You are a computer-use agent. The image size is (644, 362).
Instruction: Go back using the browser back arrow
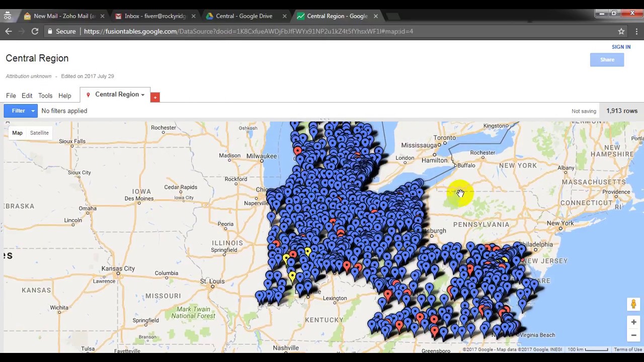click(9, 31)
